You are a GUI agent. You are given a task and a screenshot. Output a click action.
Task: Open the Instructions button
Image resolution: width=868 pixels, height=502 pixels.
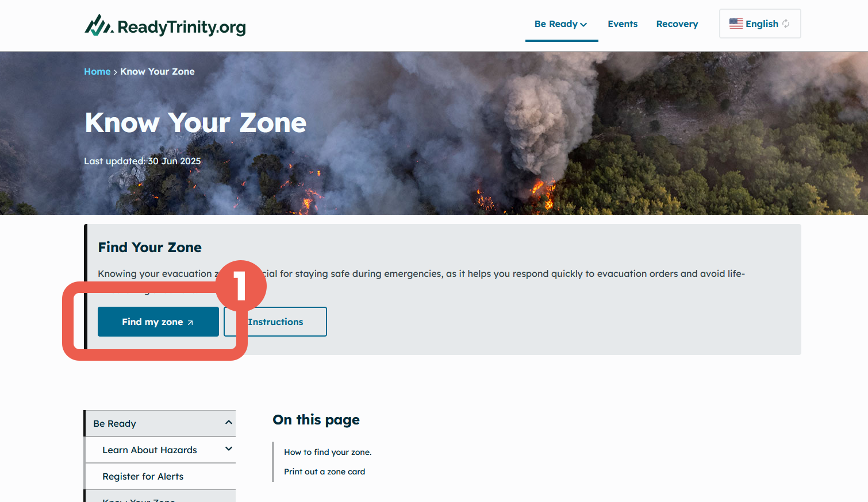point(275,322)
